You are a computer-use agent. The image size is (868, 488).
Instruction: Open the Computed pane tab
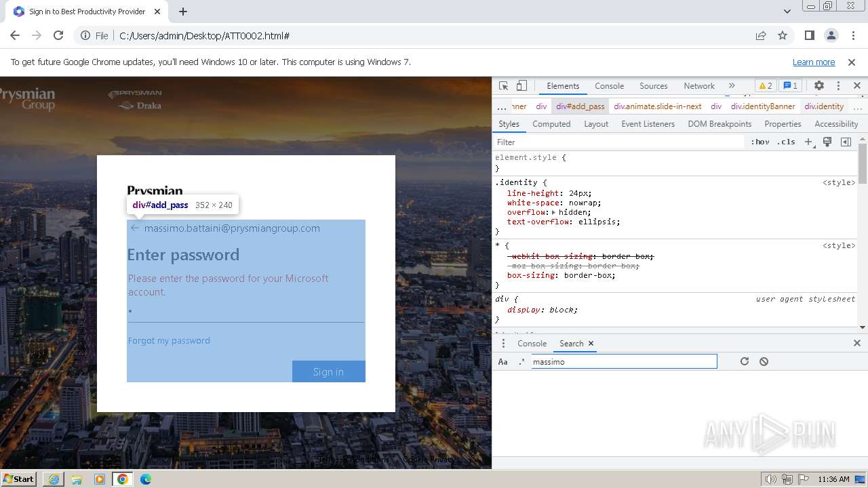[551, 124]
